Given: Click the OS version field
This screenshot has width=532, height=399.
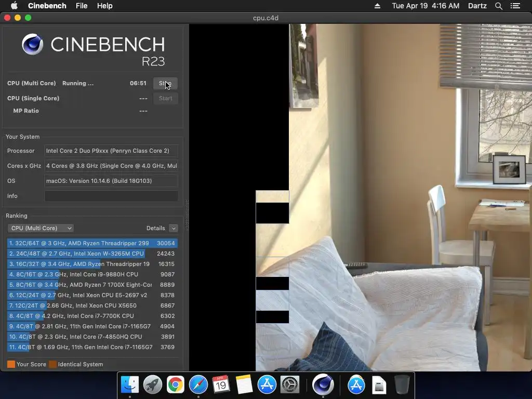Looking at the screenshot, I should point(111,181).
